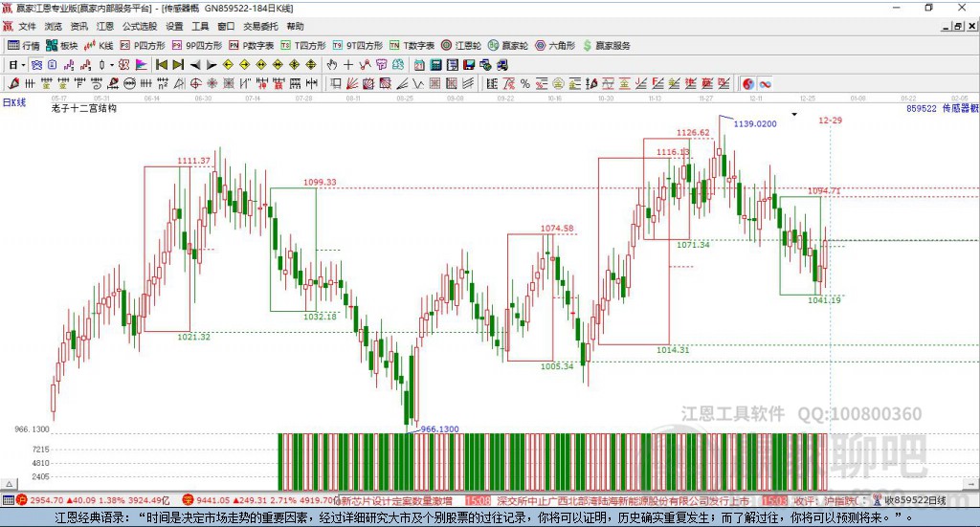Click small black triangle above chart

[794, 114]
